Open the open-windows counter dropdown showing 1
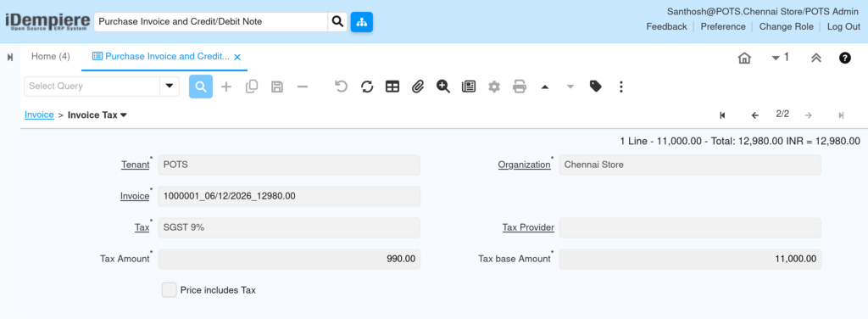 780,57
